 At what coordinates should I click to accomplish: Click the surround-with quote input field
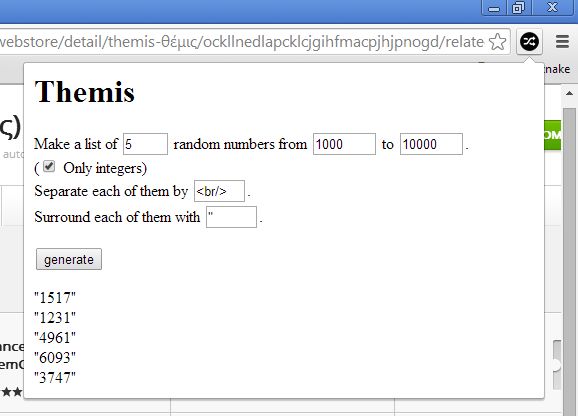[x=231, y=217]
